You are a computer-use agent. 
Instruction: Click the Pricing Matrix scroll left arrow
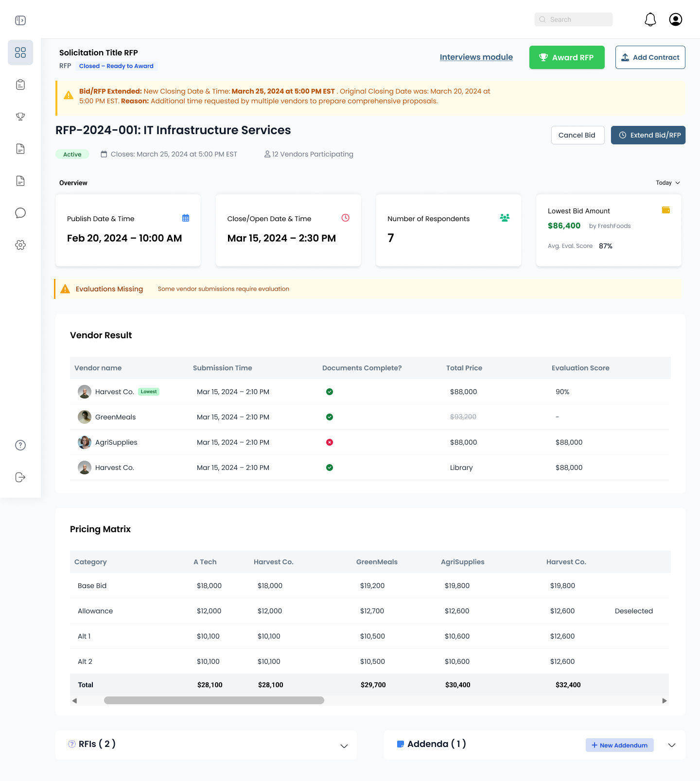pyautogui.click(x=74, y=701)
